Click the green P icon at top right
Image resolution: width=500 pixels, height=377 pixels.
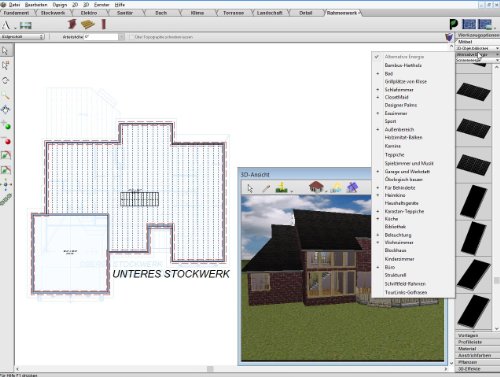(453, 24)
